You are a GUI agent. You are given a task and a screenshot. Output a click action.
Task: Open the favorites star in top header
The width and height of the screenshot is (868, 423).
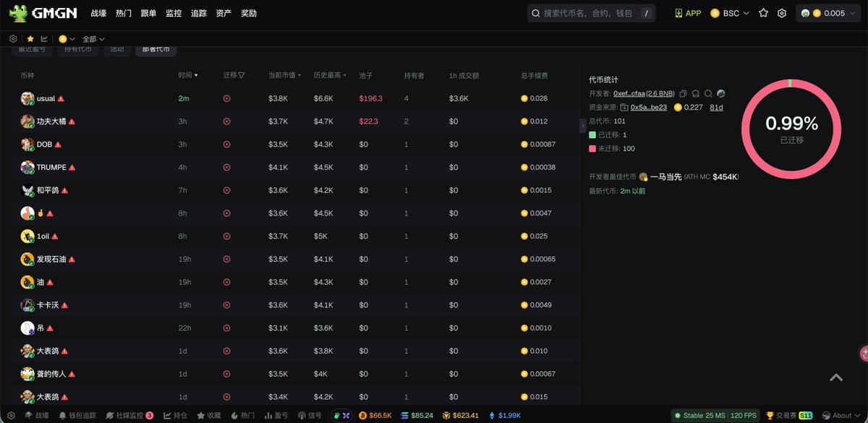point(763,13)
